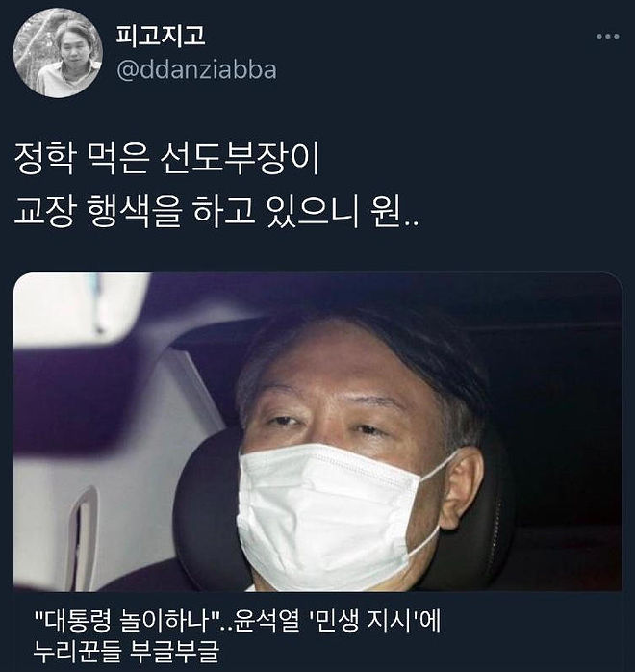
Task: Click the display name 피고지고
Action: click(x=161, y=36)
